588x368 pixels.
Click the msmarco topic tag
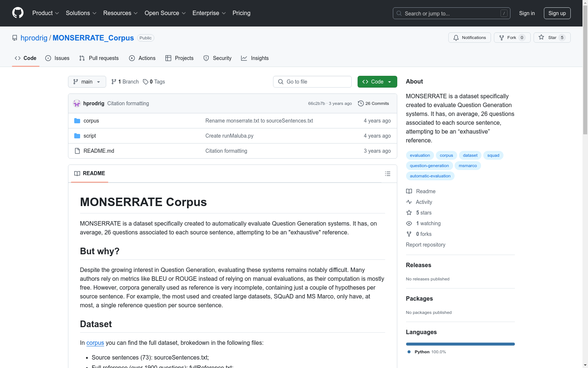(x=468, y=166)
